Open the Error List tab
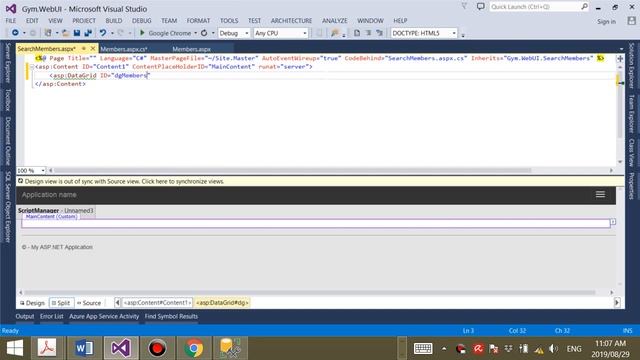Image resolution: width=640 pixels, height=360 pixels. pyautogui.click(x=51, y=316)
